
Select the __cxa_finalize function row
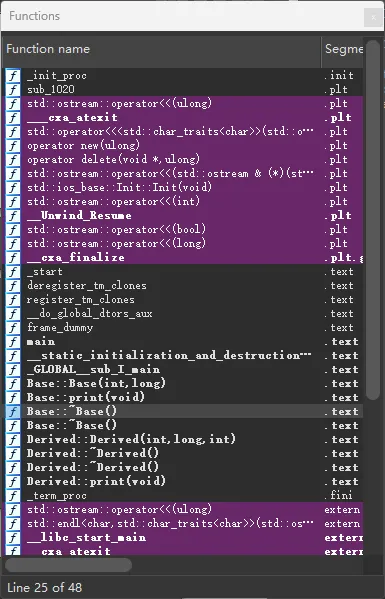184,257
